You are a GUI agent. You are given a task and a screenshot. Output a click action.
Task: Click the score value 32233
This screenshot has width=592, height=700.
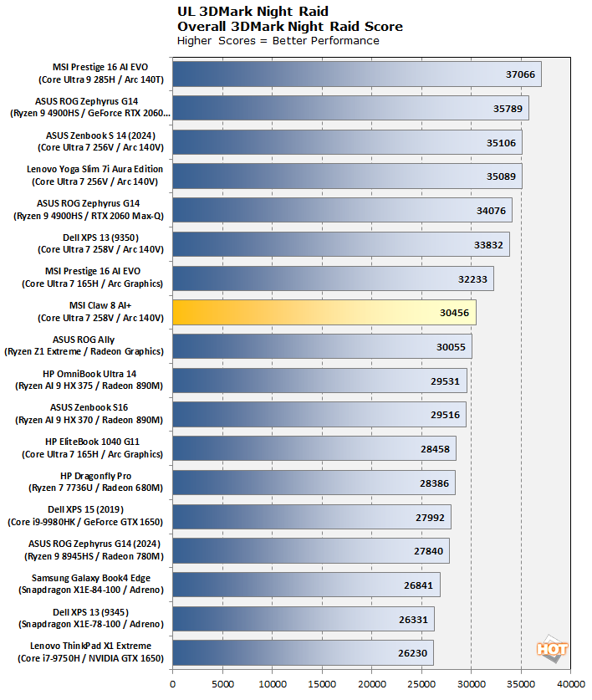[x=472, y=279]
